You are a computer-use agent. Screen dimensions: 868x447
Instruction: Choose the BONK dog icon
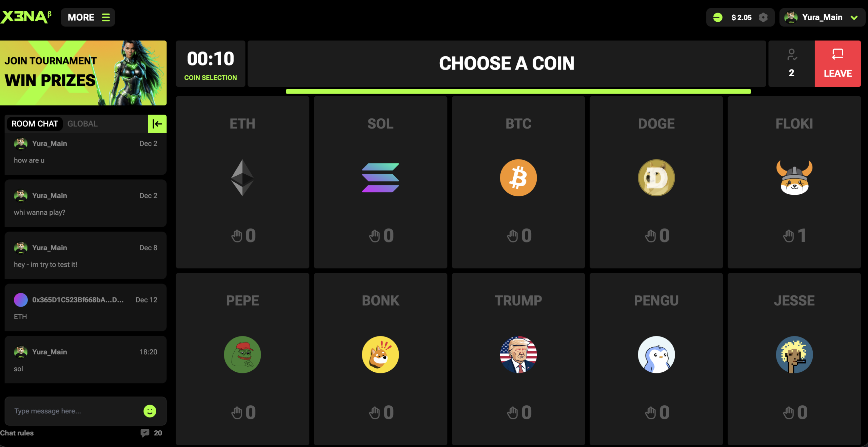click(x=380, y=354)
